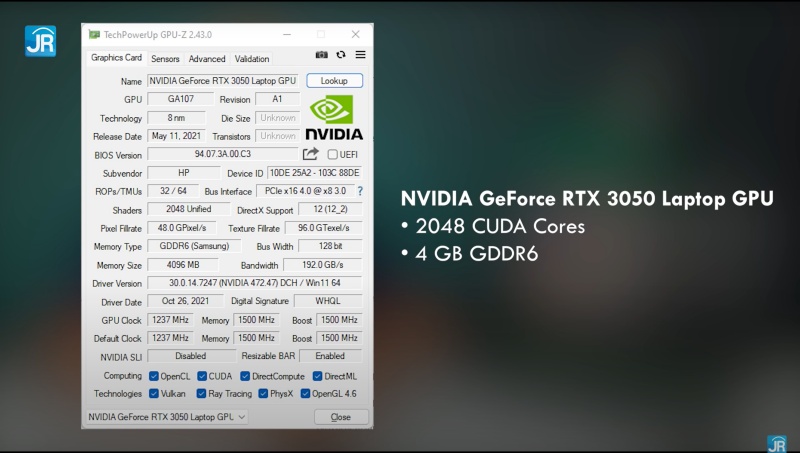
Task: Toggle the UEFI checkbox
Action: 333,155
